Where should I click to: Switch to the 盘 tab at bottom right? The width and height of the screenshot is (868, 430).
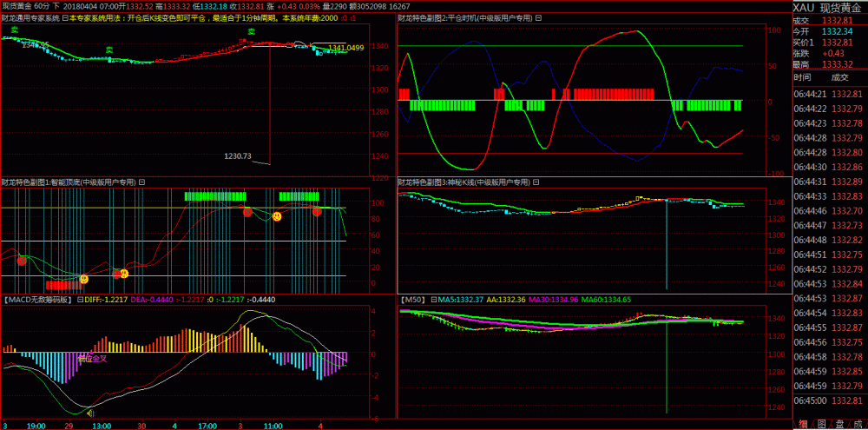[x=839, y=425]
